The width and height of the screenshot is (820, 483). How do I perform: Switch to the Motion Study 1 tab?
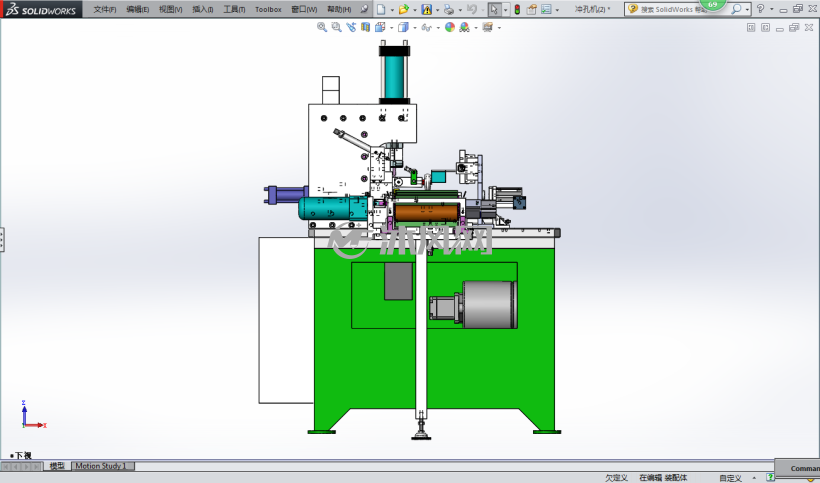pos(101,466)
